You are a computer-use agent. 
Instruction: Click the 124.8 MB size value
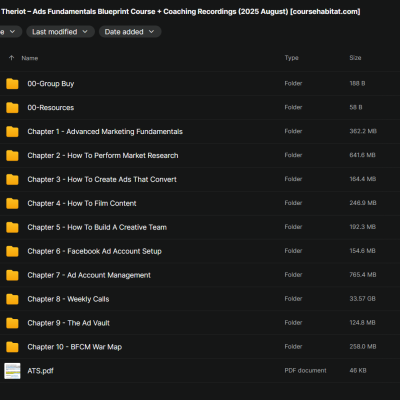tap(362, 323)
